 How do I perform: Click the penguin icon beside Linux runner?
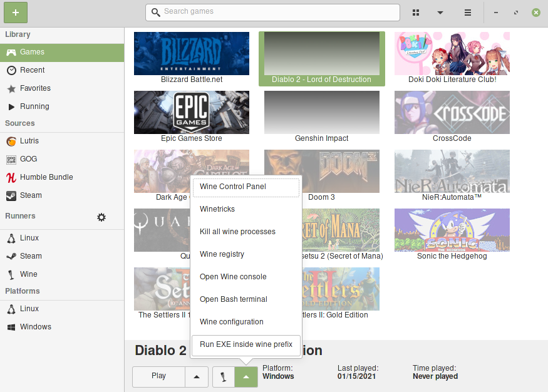click(x=11, y=239)
